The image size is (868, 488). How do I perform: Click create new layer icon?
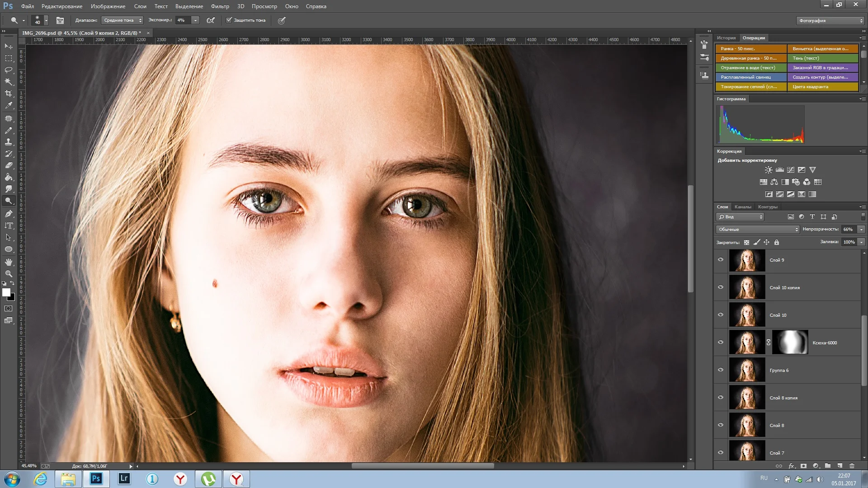(x=840, y=466)
